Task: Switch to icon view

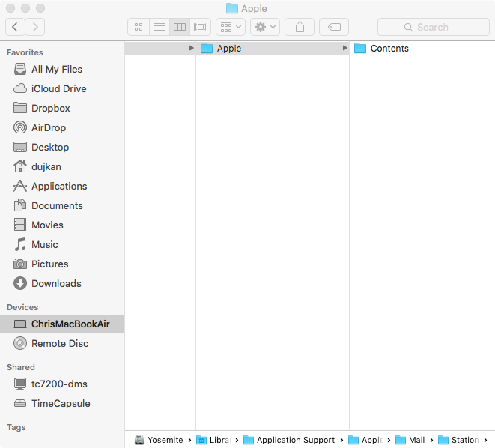Action: pyautogui.click(x=139, y=27)
